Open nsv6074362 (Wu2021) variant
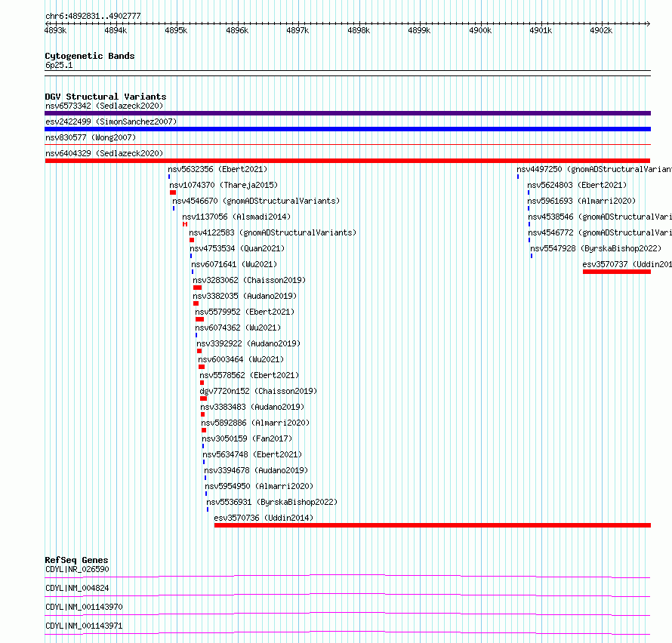 pos(238,328)
